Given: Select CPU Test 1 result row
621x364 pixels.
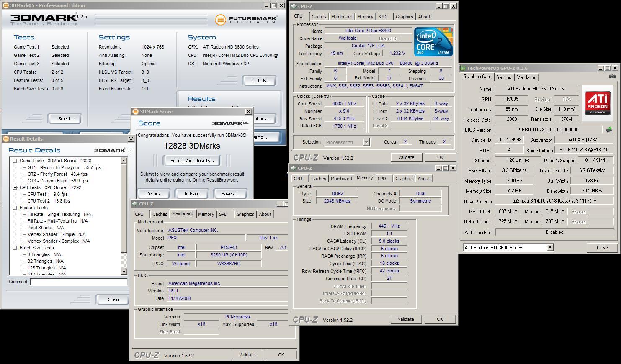Looking at the screenshot, I should point(48,194).
